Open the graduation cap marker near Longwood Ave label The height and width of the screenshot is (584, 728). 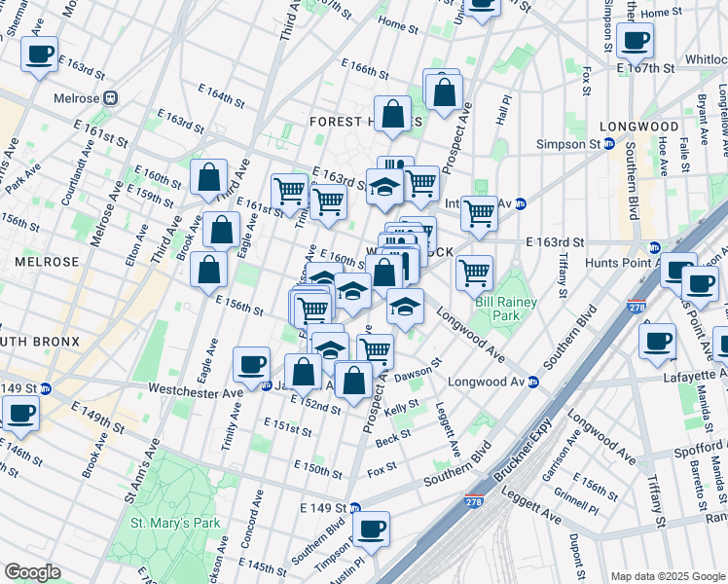405,308
